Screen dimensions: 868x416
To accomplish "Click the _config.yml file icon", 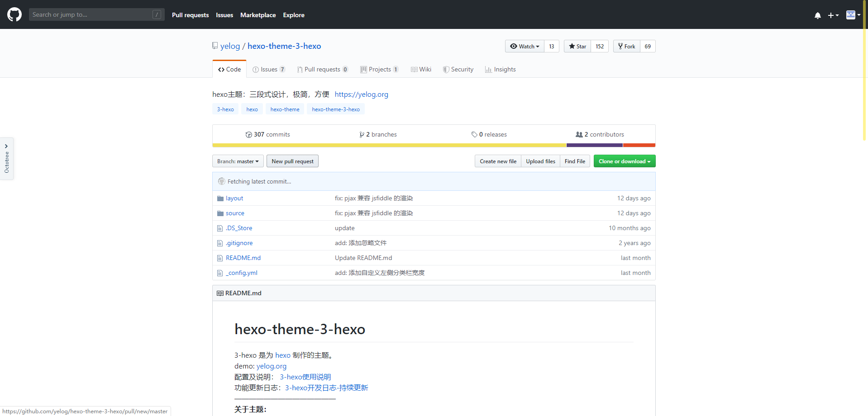I will (220, 273).
